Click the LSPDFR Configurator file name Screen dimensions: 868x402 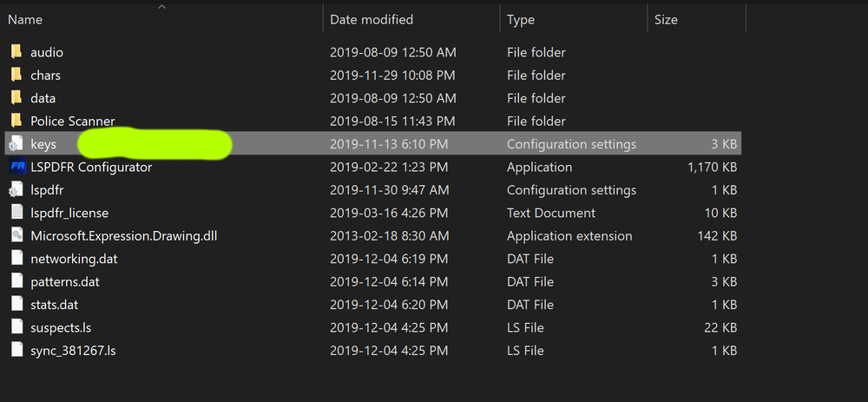[91, 167]
